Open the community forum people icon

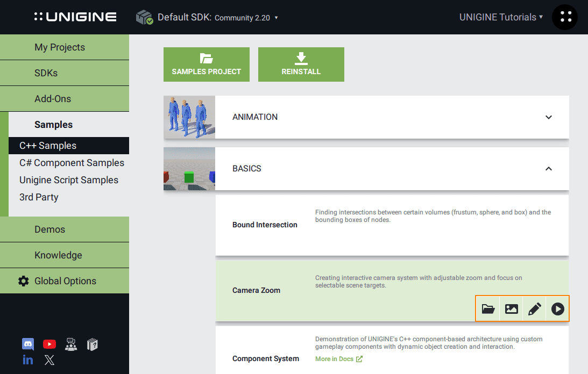(x=71, y=344)
